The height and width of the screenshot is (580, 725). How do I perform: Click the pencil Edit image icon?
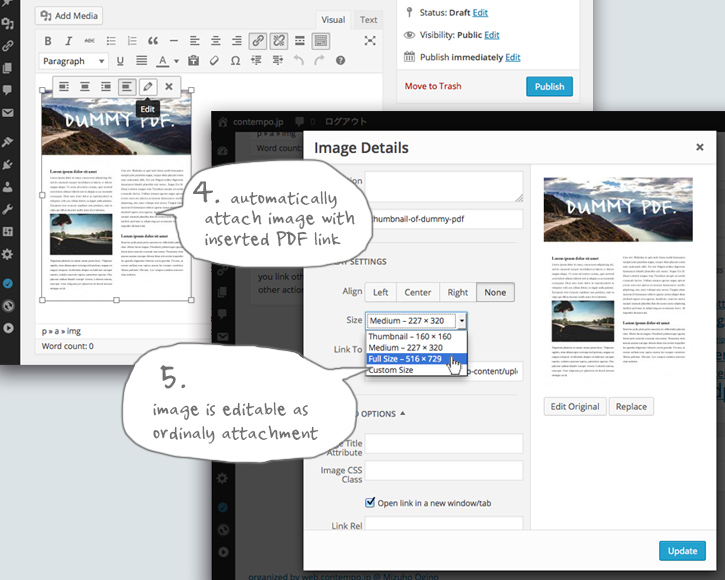(148, 86)
